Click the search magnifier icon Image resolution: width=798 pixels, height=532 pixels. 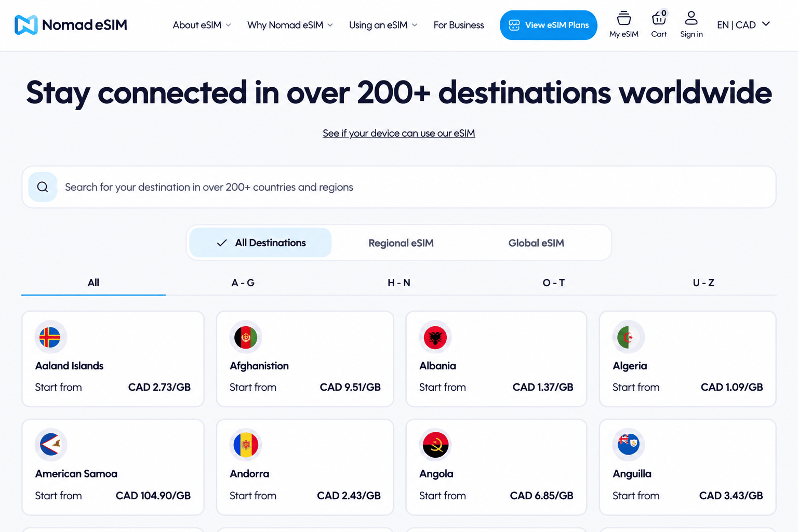(x=43, y=187)
